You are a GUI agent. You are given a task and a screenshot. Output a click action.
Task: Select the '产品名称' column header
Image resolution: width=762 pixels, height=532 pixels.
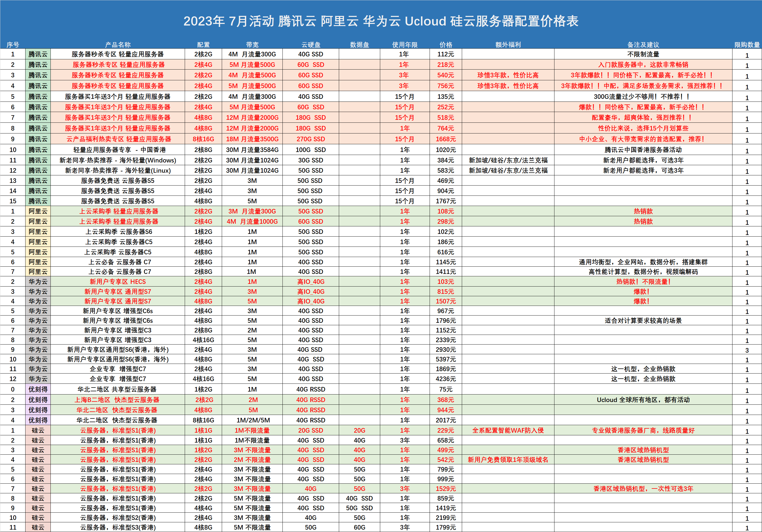(x=118, y=45)
